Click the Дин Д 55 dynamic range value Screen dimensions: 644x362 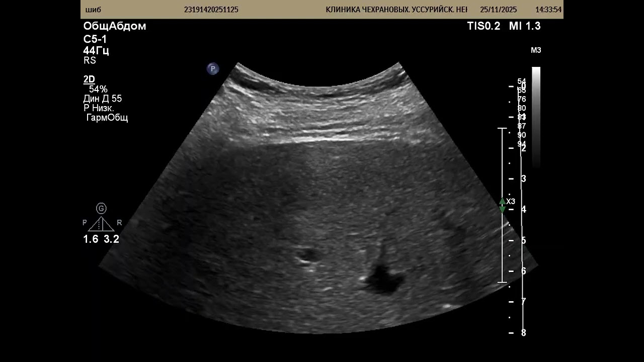click(103, 99)
